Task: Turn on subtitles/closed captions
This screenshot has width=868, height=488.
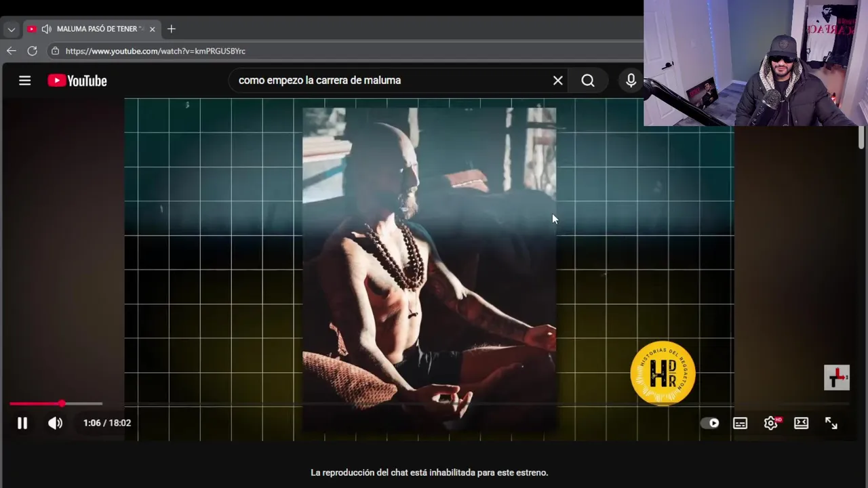Action: (740, 423)
